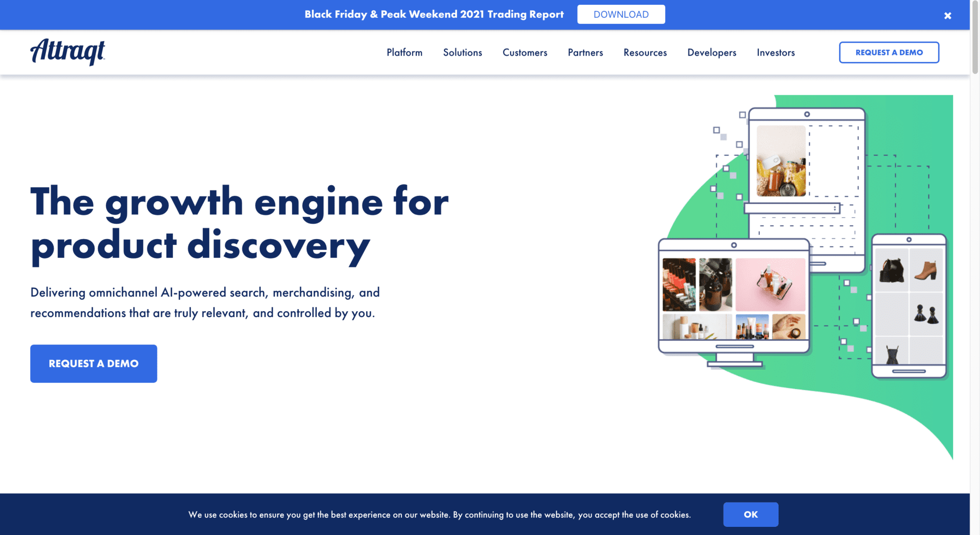The height and width of the screenshot is (535, 980).
Task: Click the Black Friday 2021 report headline
Action: point(434,14)
